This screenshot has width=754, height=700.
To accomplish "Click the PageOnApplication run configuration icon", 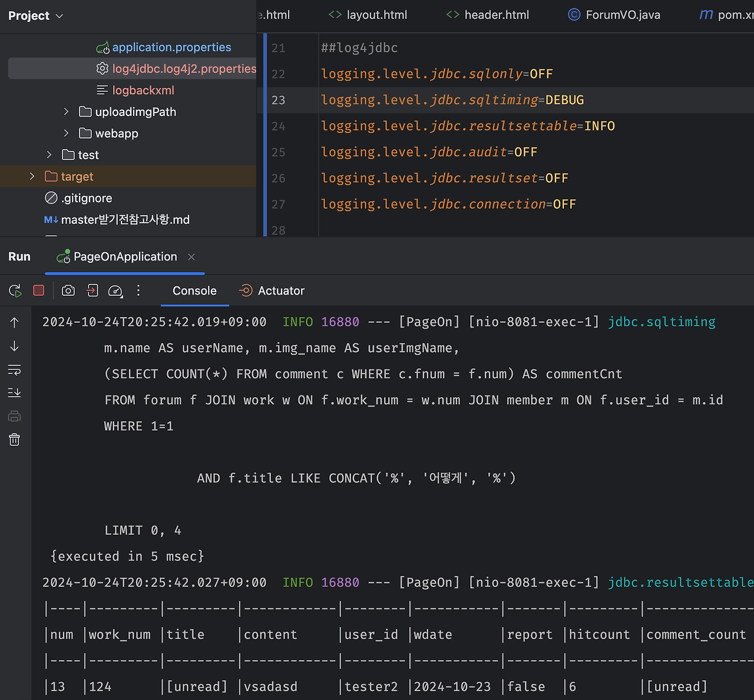I will [63, 257].
